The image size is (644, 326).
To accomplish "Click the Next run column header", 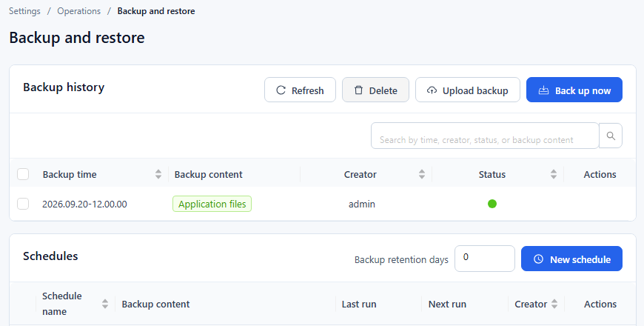I will tap(447, 305).
